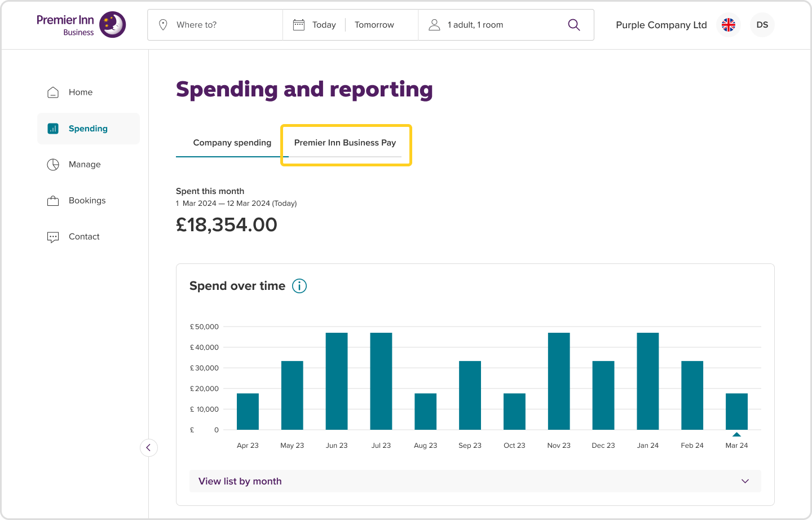Click the calendar icon in search bar
The width and height of the screenshot is (812, 520).
[299, 25]
